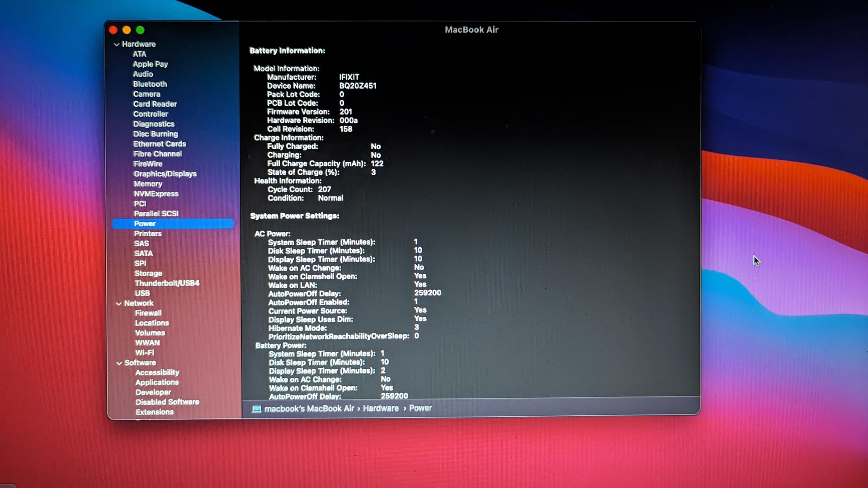Open Disabled Software entry
This screenshot has height=488, width=868.
click(x=167, y=402)
